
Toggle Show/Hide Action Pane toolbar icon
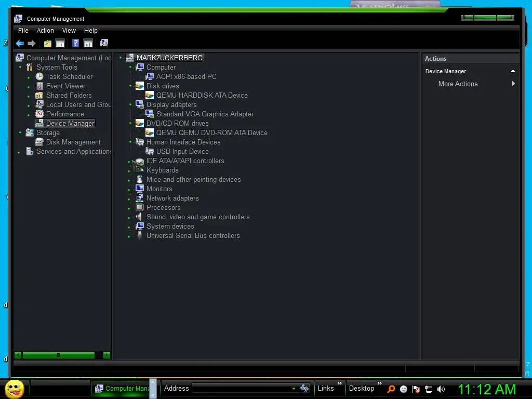tap(88, 43)
